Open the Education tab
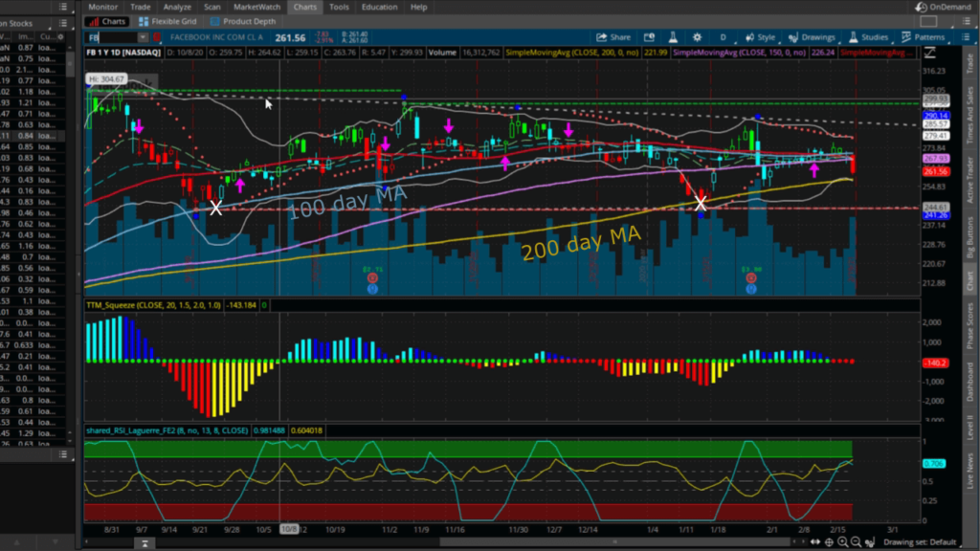 pyautogui.click(x=379, y=7)
